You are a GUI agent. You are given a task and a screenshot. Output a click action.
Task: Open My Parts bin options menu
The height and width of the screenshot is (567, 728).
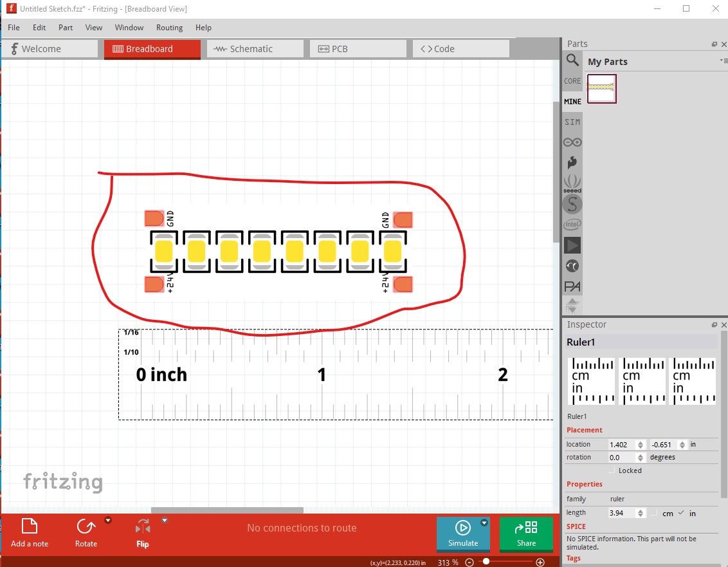tap(723, 61)
